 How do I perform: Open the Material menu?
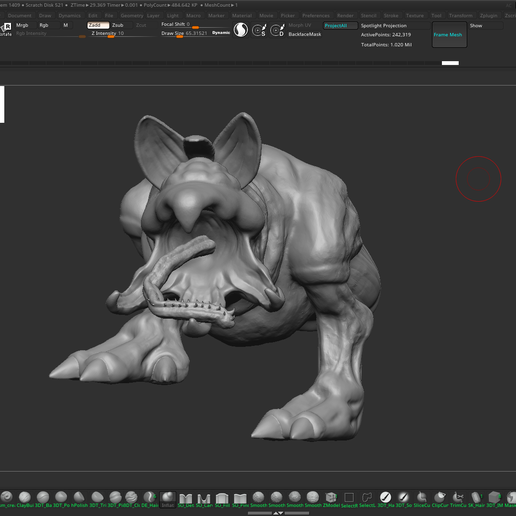[242, 16]
